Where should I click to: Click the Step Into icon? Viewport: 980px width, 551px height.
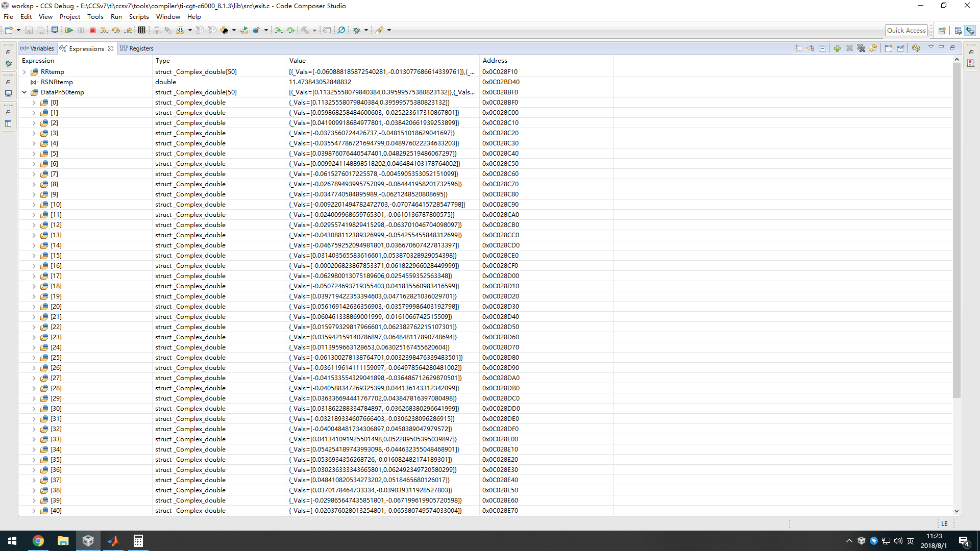(104, 31)
